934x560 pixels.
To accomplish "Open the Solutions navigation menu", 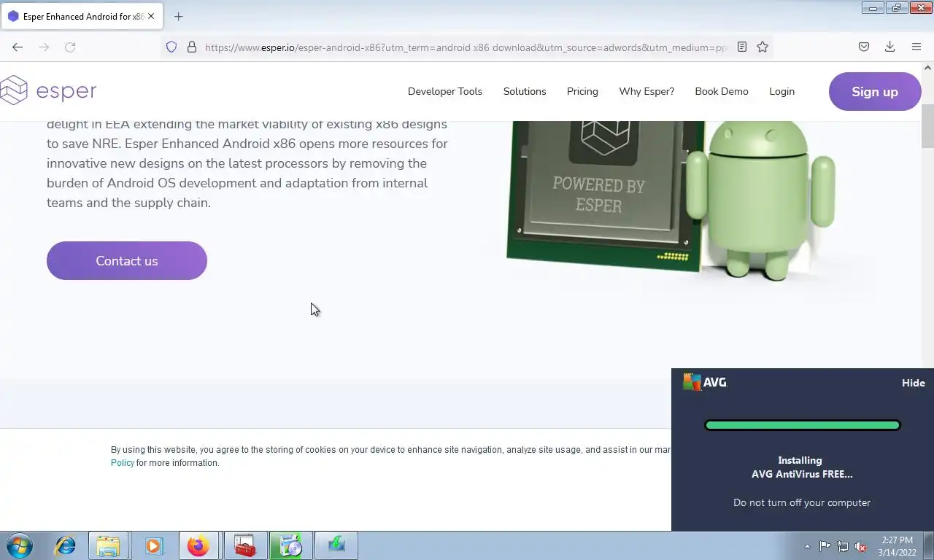I will click(525, 91).
